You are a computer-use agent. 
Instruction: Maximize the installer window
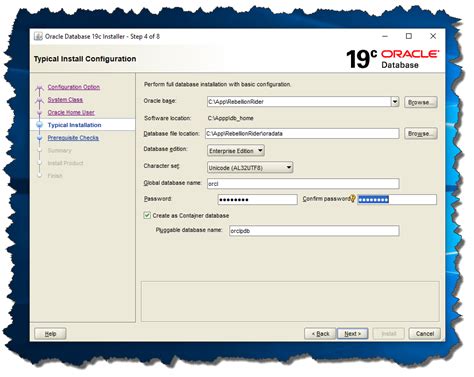click(x=409, y=36)
